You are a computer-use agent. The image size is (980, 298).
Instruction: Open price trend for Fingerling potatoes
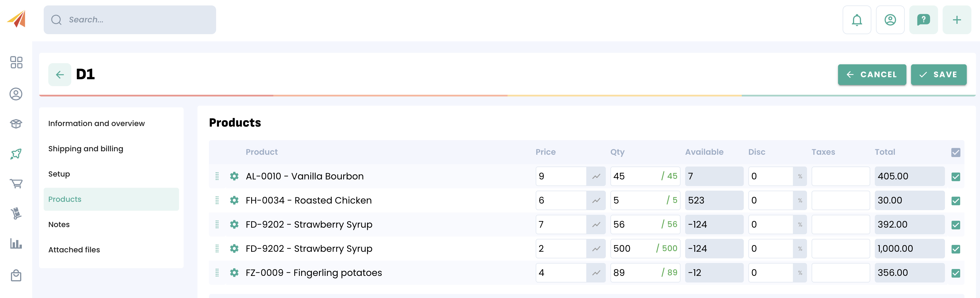point(596,273)
